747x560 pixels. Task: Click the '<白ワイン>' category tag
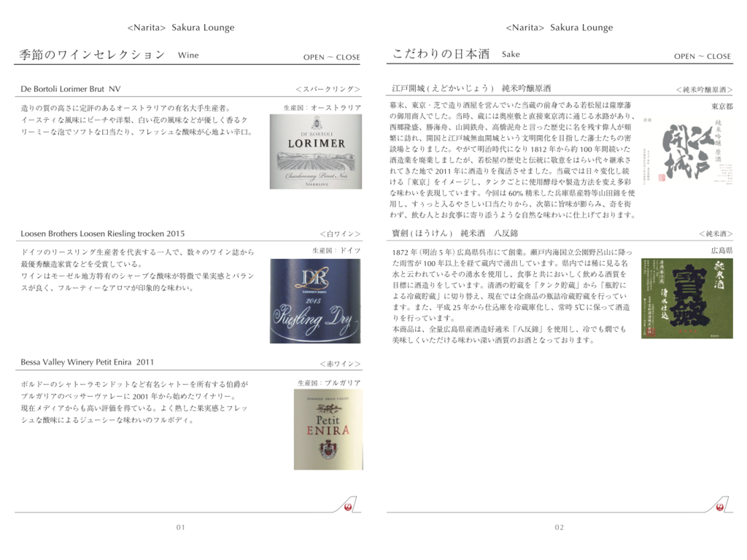tap(340, 234)
